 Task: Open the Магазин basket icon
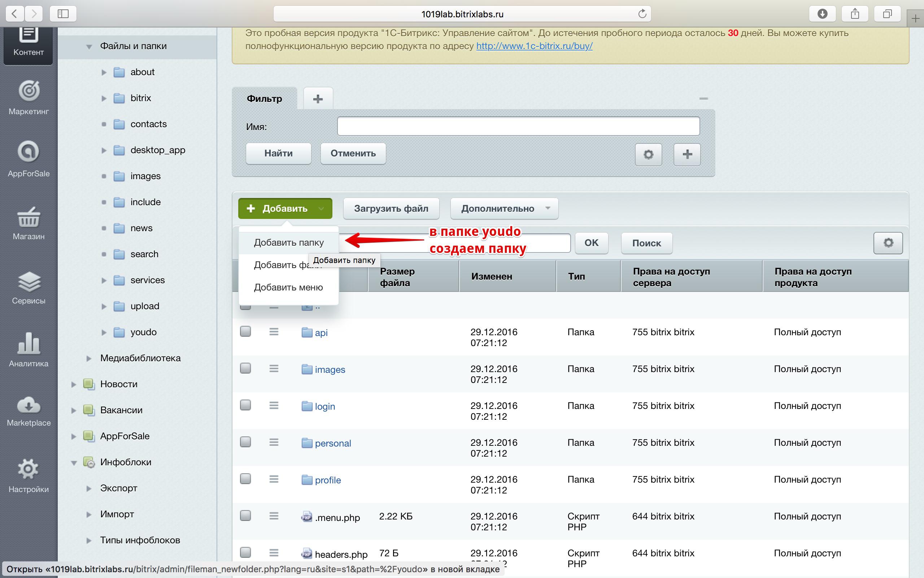29,217
